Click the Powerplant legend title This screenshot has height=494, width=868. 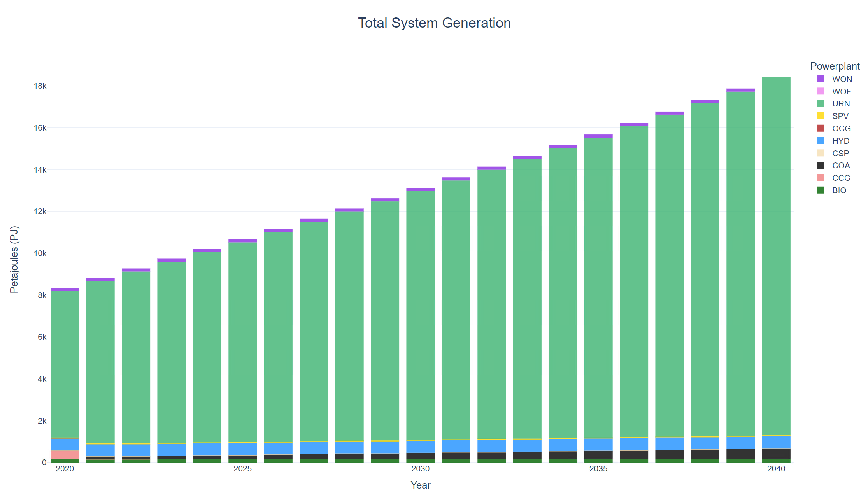pos(835,66)
